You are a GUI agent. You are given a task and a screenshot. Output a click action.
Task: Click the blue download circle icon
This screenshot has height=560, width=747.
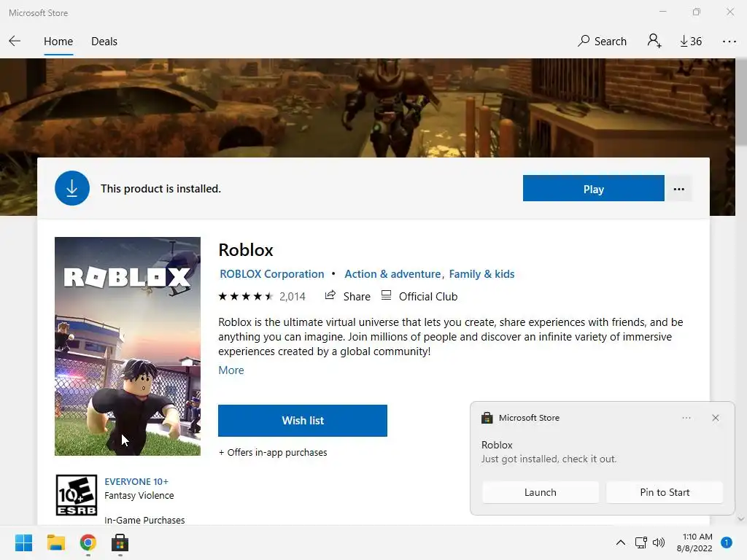click(72, 188)
